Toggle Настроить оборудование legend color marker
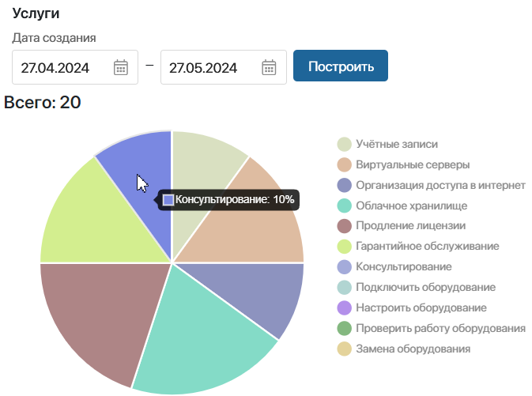This screenshot has height=396, width=532. 344,307
